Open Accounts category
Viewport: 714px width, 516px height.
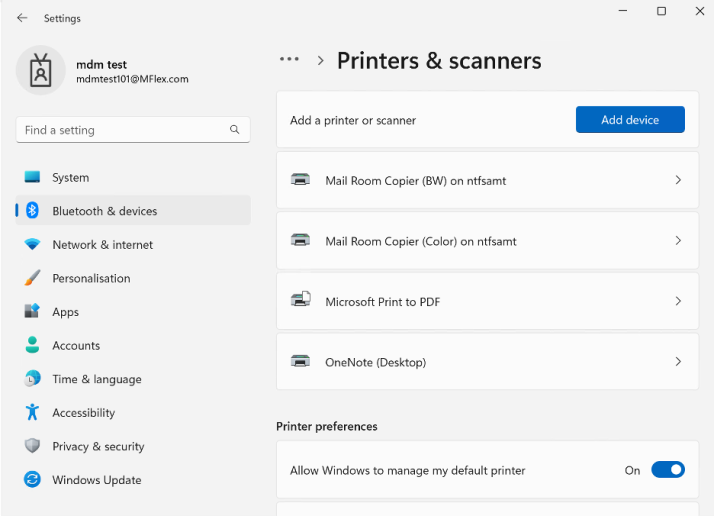click(133, 345)
